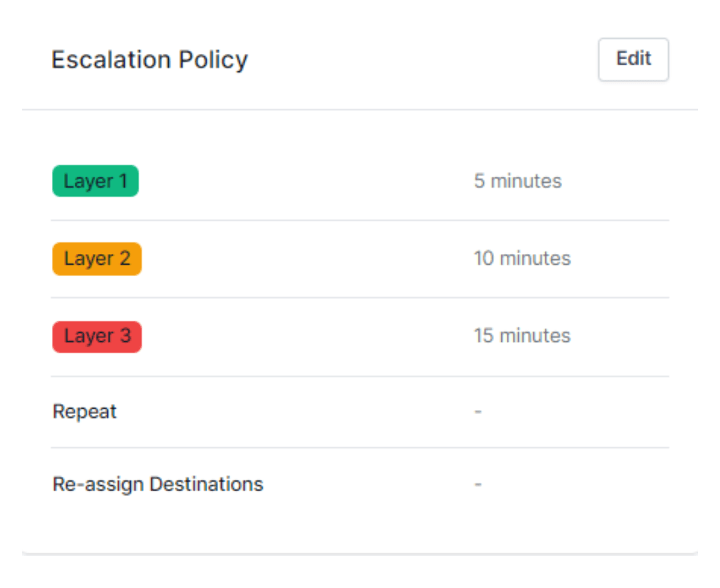This screenshot has width=720, height=588.
Task: Click the red Layer 3 badge
Action: point(97,337)
